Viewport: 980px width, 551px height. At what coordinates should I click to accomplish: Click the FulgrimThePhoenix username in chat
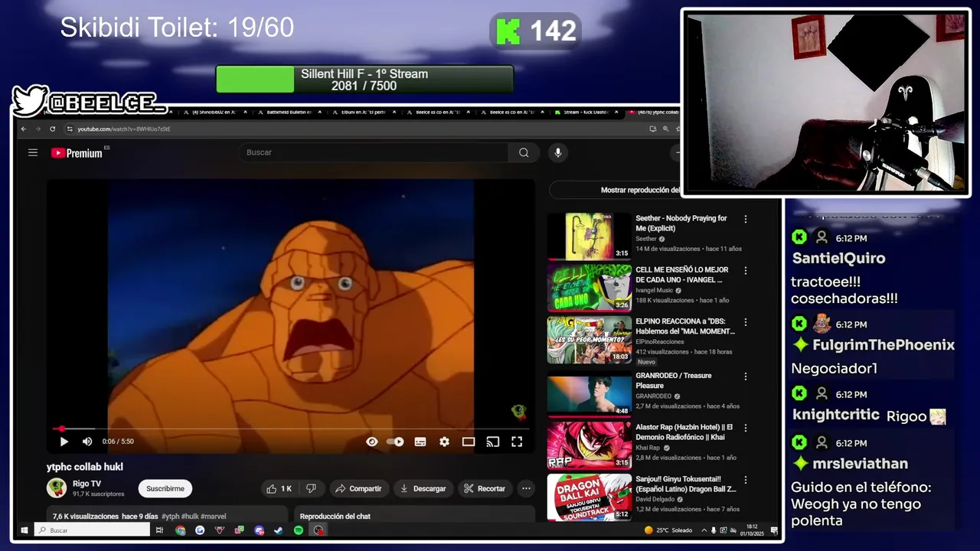point(884,345)
